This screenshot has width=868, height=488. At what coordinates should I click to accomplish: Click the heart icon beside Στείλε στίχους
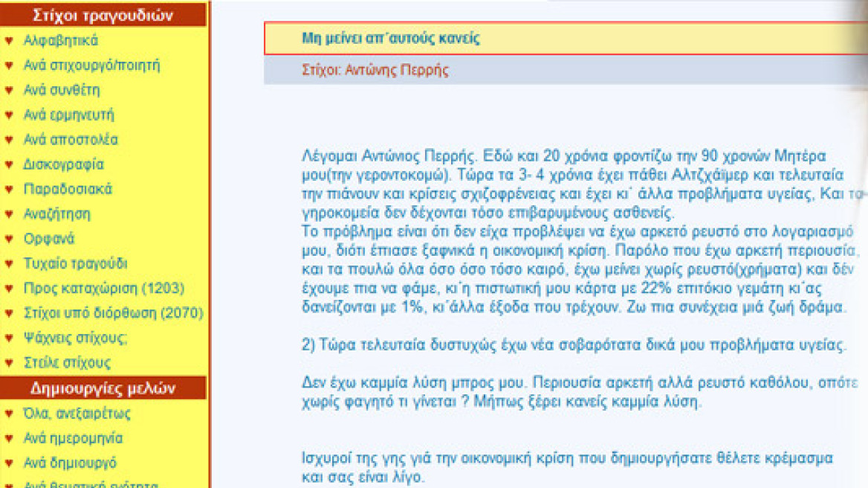(x=10, y=362)
